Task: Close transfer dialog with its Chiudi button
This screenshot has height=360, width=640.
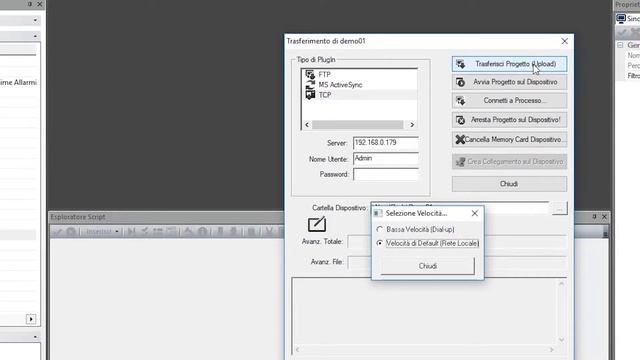Action: [509, 184]
